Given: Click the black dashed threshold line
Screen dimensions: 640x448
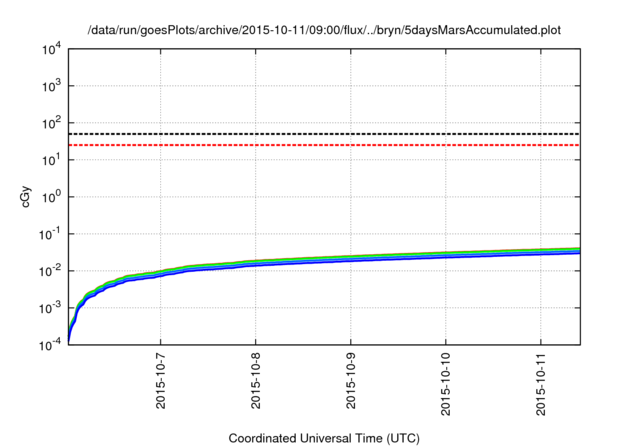Looking at the screenshot, I should (324, 134).
